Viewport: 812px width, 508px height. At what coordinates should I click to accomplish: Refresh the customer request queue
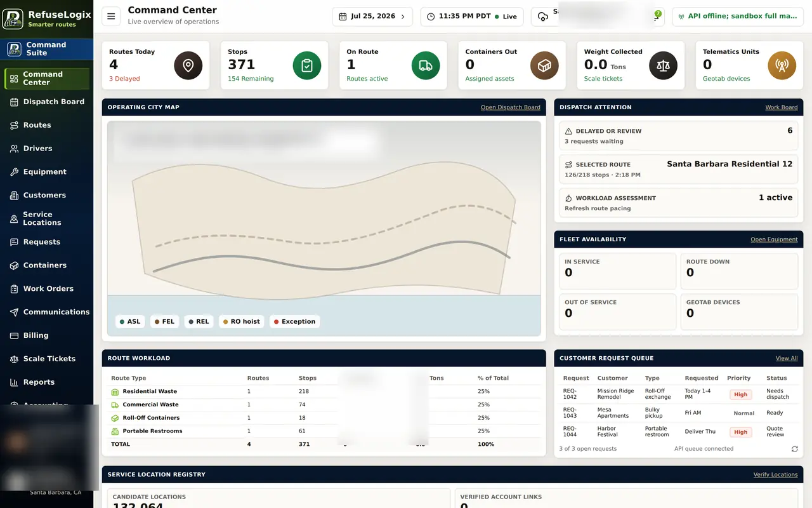[794, 449]
